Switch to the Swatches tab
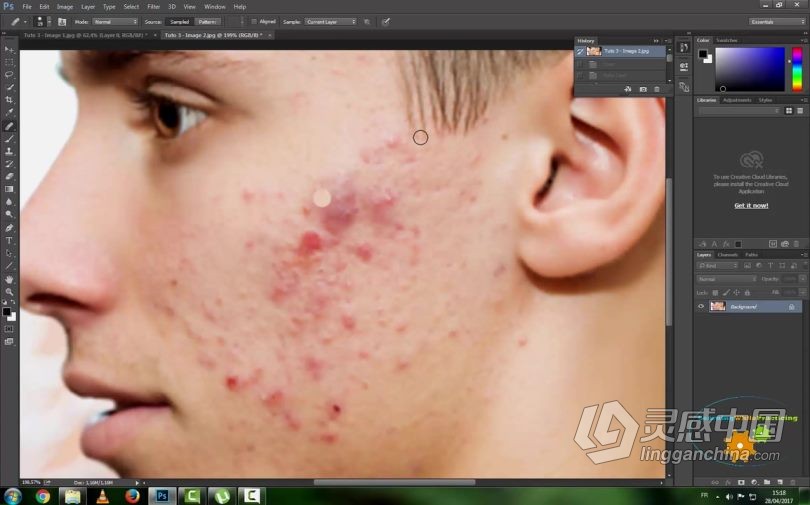 (726, 40)
